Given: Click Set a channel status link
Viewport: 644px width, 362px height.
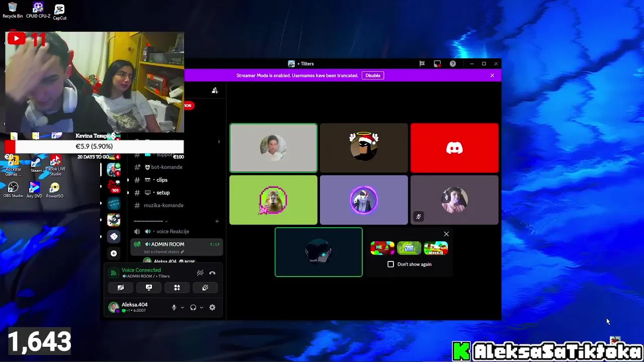Looking at the screenshot, I should click(164, 251).
